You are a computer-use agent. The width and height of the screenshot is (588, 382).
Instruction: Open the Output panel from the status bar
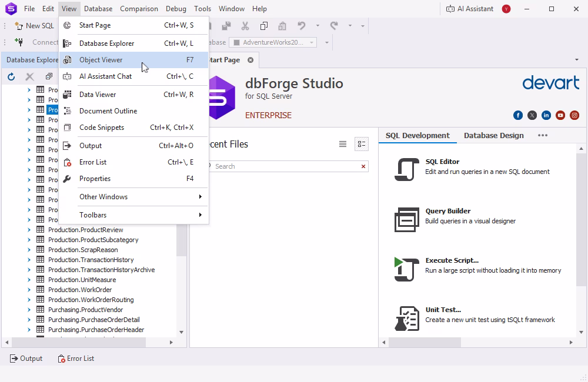point(26,358)
